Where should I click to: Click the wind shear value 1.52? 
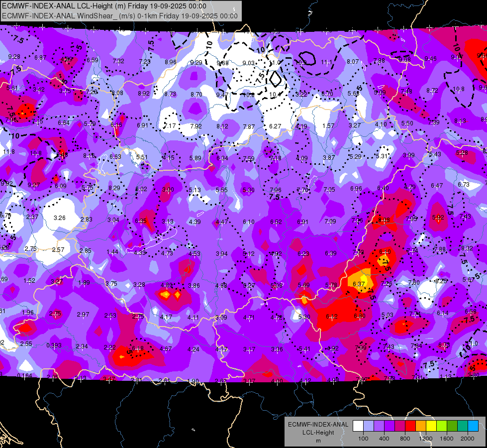tap(29, 280)
